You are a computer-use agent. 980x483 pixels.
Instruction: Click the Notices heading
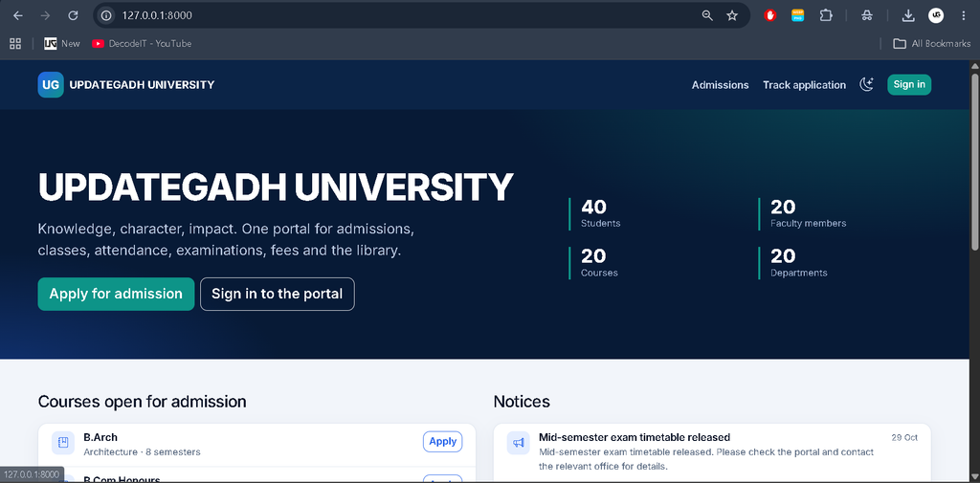522,401
